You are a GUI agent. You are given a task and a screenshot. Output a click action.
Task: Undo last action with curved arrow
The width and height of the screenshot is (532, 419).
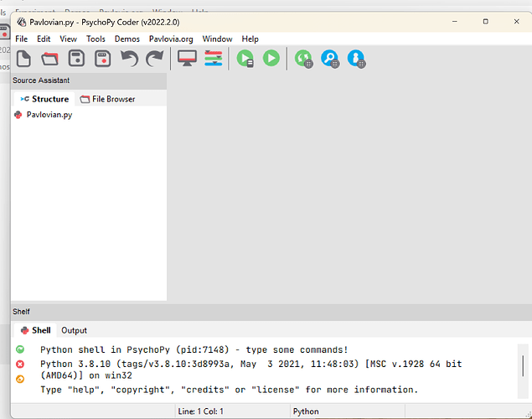(x=130, y=59)
